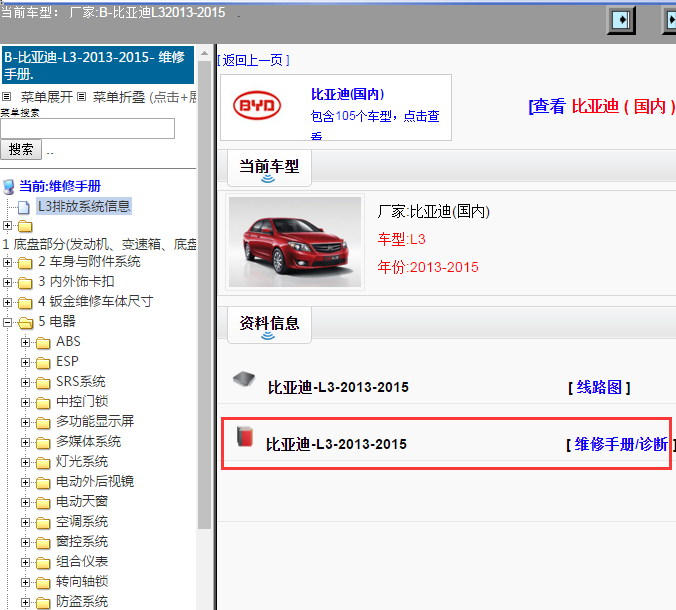Click the 菜单折叠 collapse-all icon
This screenshot has width=676, height=610.
pyautogui.click(x=81, y=97)
